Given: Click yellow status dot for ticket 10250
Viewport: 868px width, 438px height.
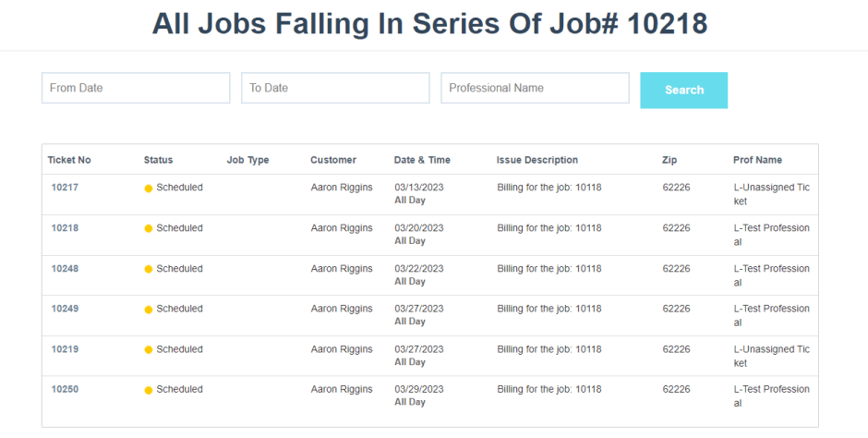Looking at the screenshot, I should (x=149, y=390).
